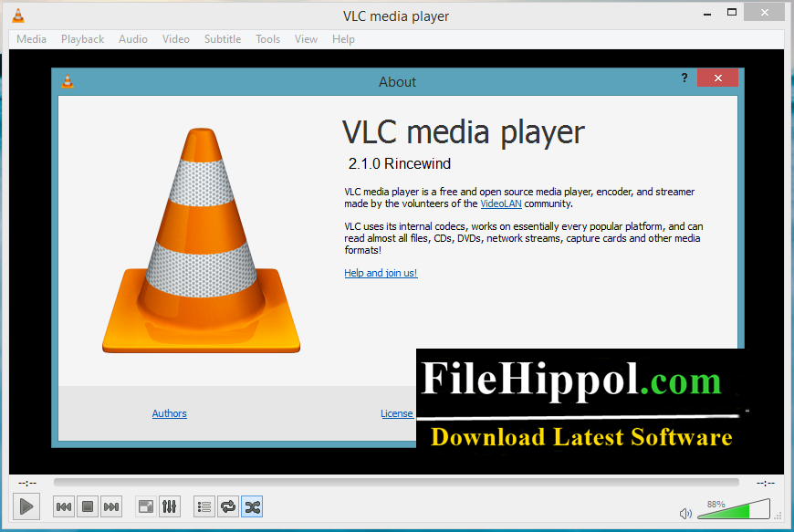Image resolution: width=794 pixels, height=532 pixels.
Task: Click the elapsed time label at left
Action: tap(27, 483)
